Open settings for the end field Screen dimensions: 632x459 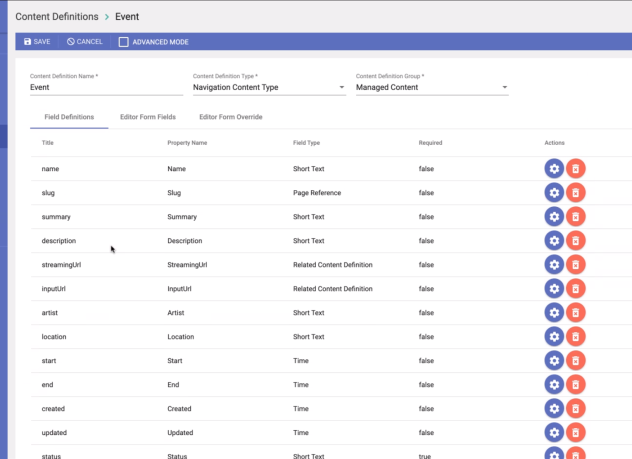pyautogui.click(x=554, y=384)
